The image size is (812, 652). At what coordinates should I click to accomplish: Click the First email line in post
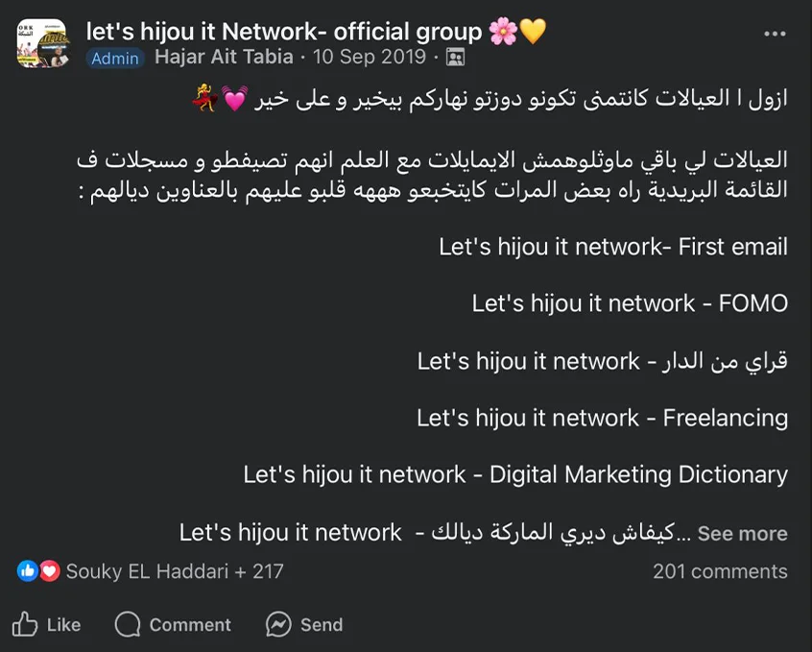(x=612, y=247)
